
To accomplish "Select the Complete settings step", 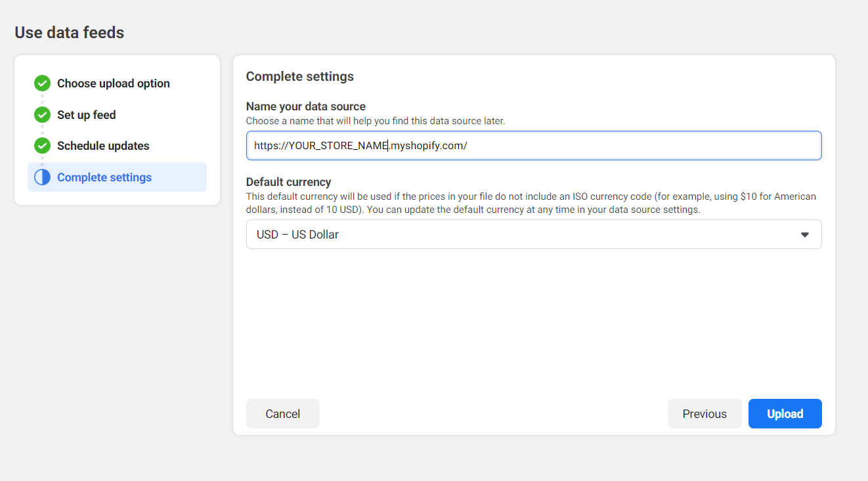I will pyautogui.click(x=117, y=177).
